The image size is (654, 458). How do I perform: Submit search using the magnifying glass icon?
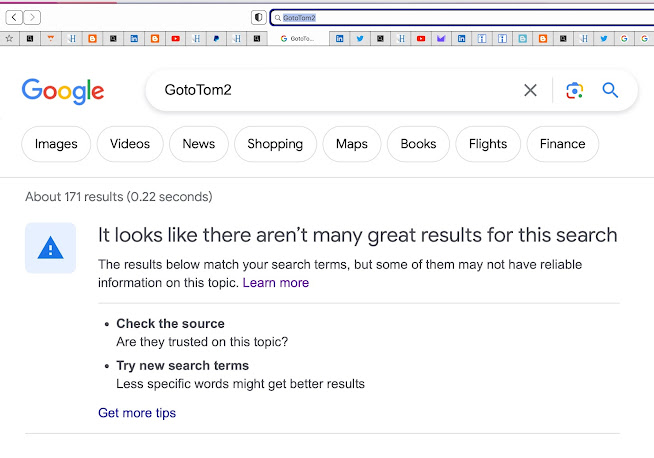[x=610, y=90]
